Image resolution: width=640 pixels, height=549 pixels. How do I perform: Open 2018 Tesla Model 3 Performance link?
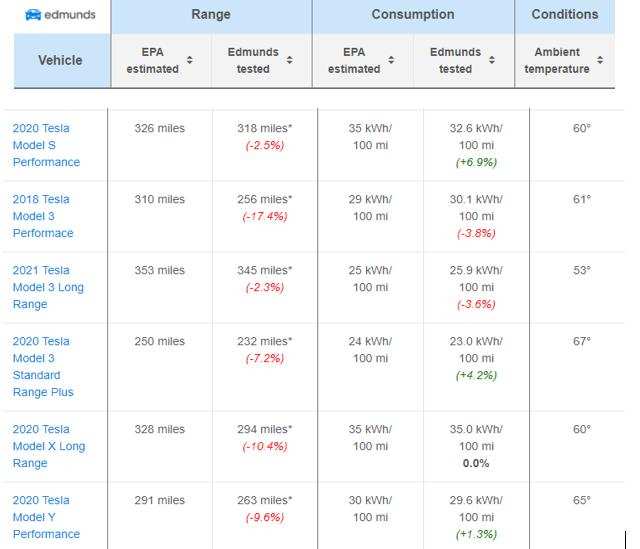tap(43, 216)
